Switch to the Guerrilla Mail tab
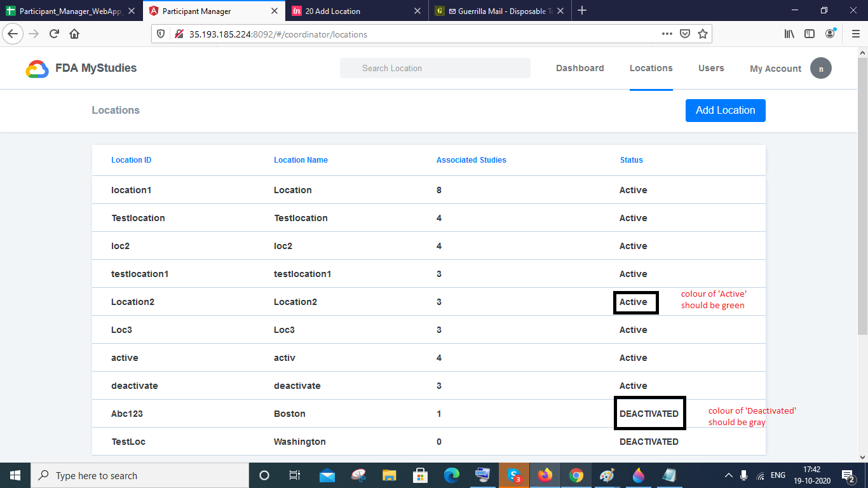Screen dimensions: 868x488 point(496,11)
